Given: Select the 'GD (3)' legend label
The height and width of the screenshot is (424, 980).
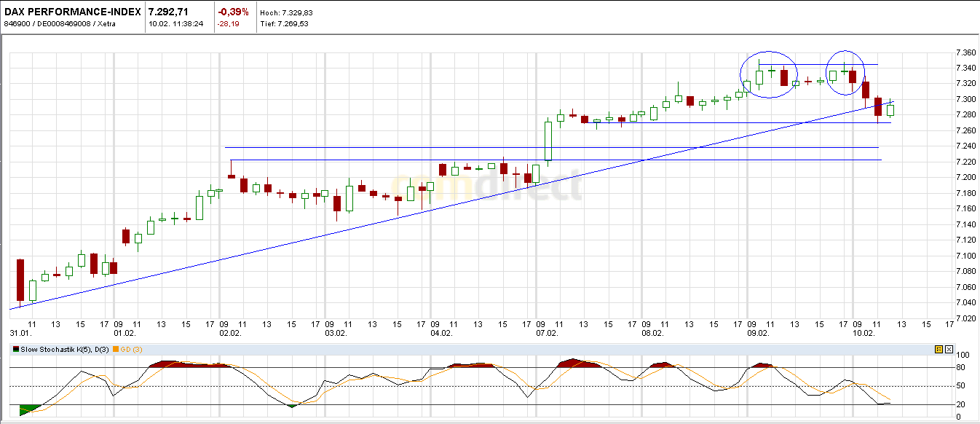Looking at the screenshot, I should pos(133,350).
